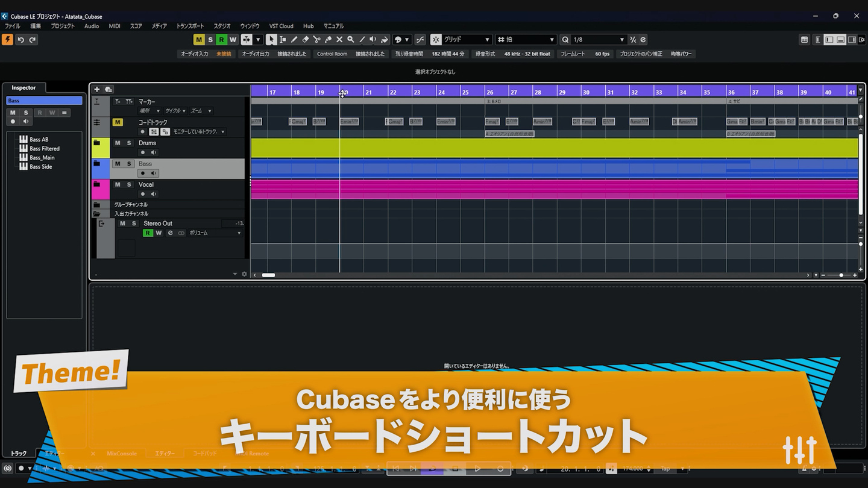Open the トランスポート menu
Screen dimensions: 868x488
[x=190, y=26]
